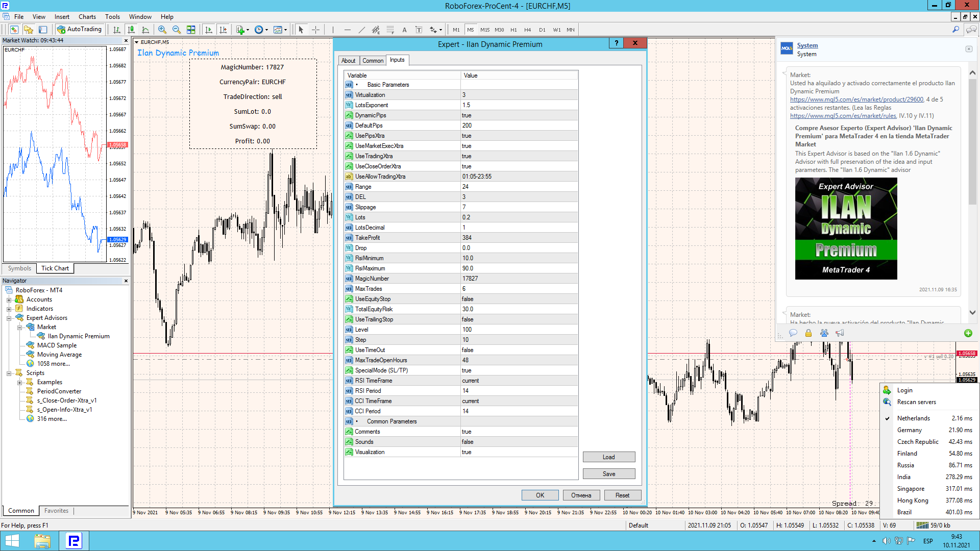
Task: Switch to M15 timeframe
Action: (484, 30)
